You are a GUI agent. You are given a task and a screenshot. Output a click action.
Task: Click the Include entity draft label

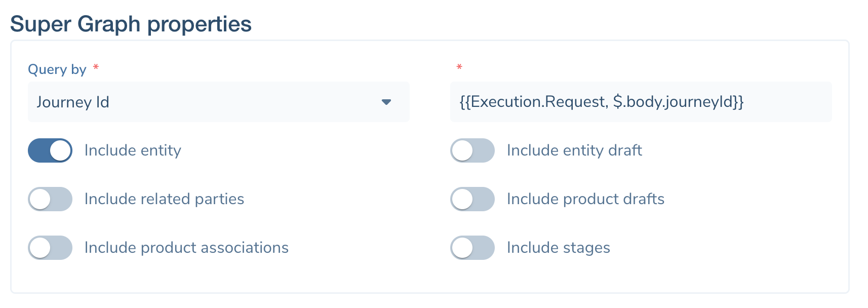click(x=574, y=150)
